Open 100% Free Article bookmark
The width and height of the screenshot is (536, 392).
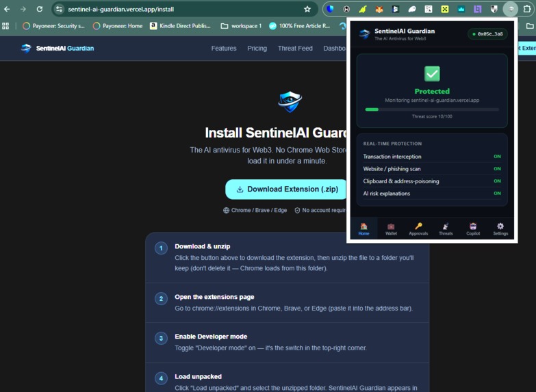(x=299, y=26)
